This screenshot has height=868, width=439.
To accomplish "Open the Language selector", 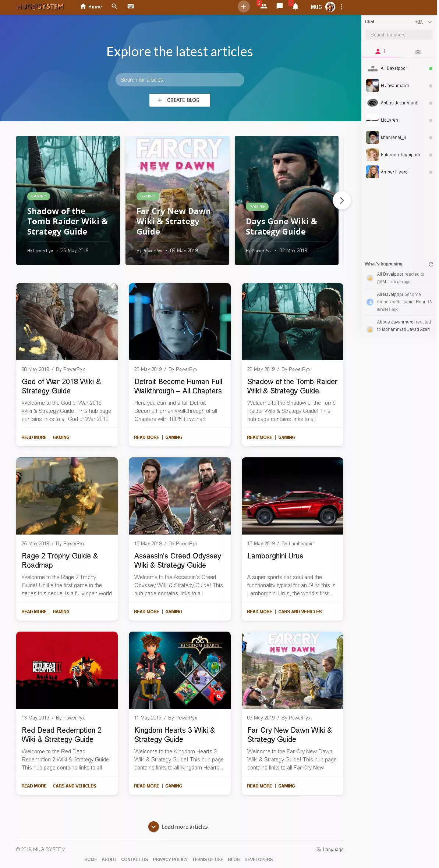I will (330, 849).
